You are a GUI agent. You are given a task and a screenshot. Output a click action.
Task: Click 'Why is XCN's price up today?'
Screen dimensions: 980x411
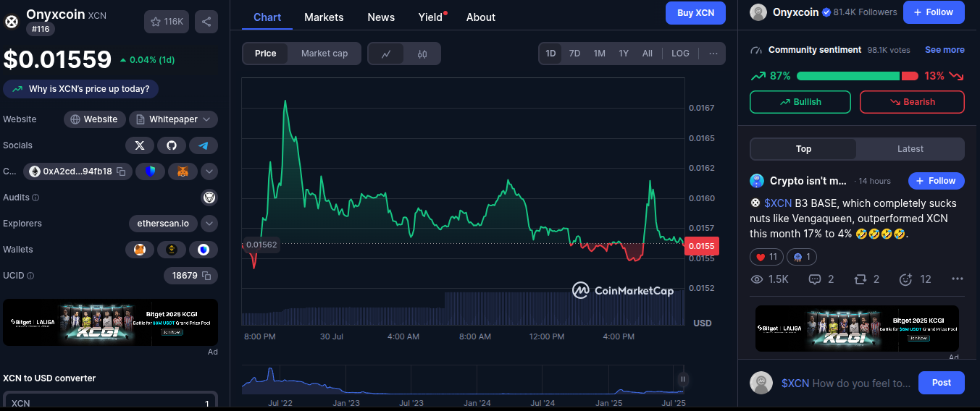(81, 89)
